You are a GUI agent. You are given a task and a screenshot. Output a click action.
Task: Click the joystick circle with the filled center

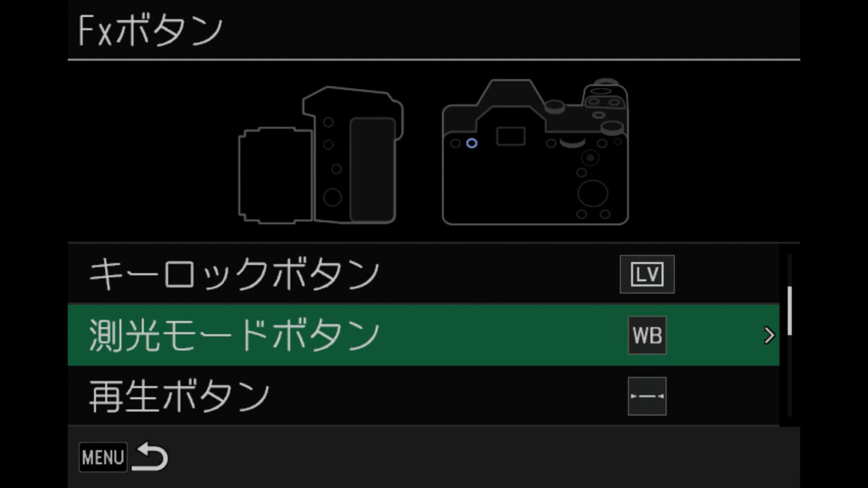[591, 158]
